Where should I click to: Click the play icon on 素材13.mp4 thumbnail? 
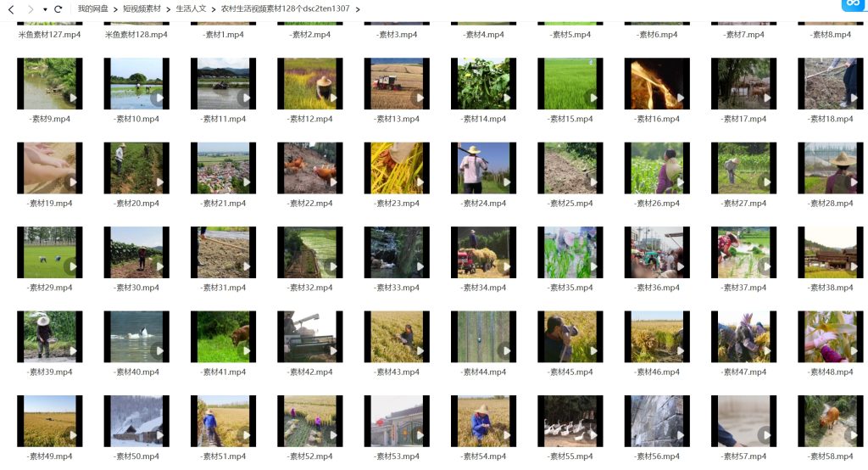[420, 98]
